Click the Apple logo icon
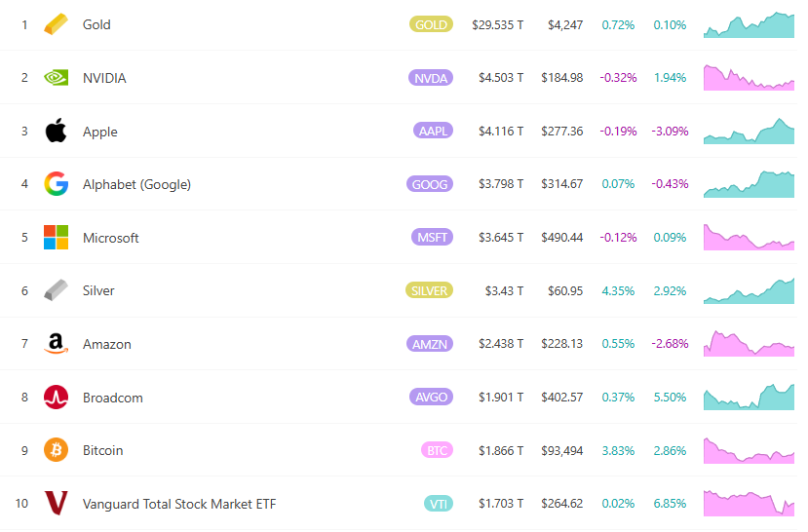 pos(57,131)
